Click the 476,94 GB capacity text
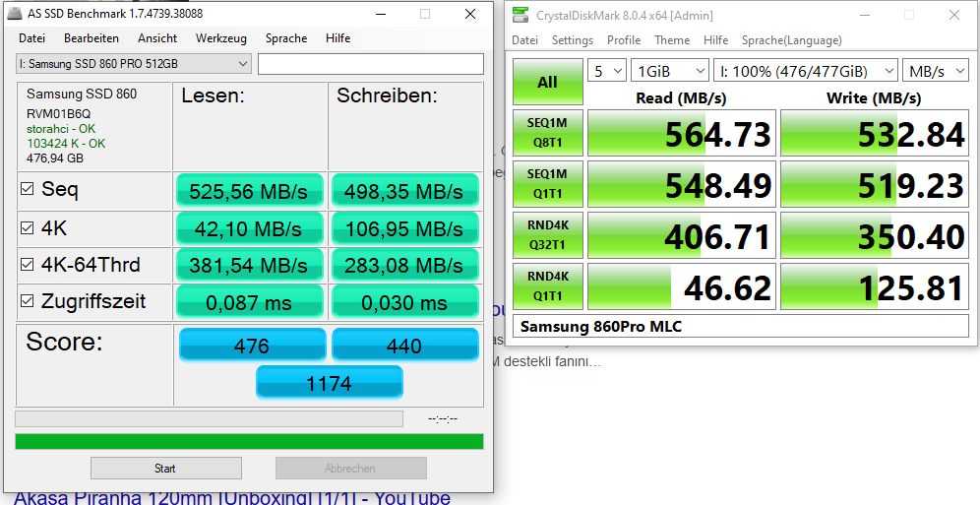Image resolution: width=980 pixels, height=505 pixels. click(55, 158)
